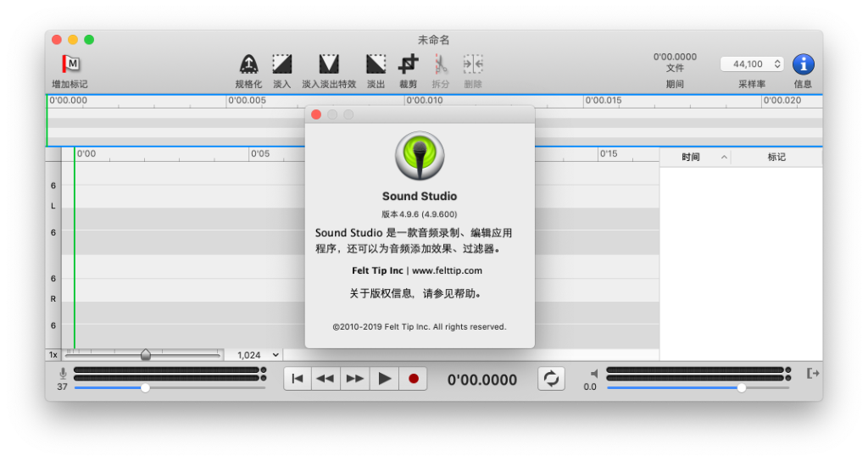Select the 淡入 fade in tool
Viewport: 868px width, 461px height.
coord(281,64)
